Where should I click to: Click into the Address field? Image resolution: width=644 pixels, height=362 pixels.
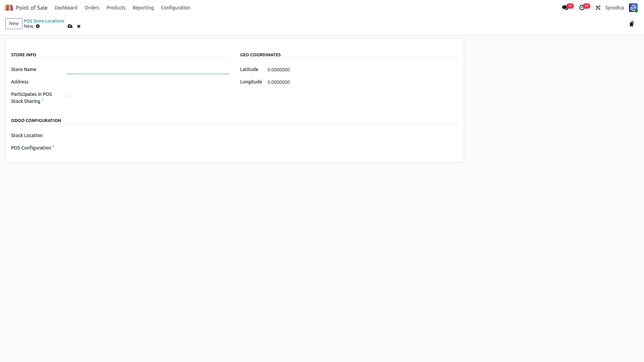tap(148, 82)
